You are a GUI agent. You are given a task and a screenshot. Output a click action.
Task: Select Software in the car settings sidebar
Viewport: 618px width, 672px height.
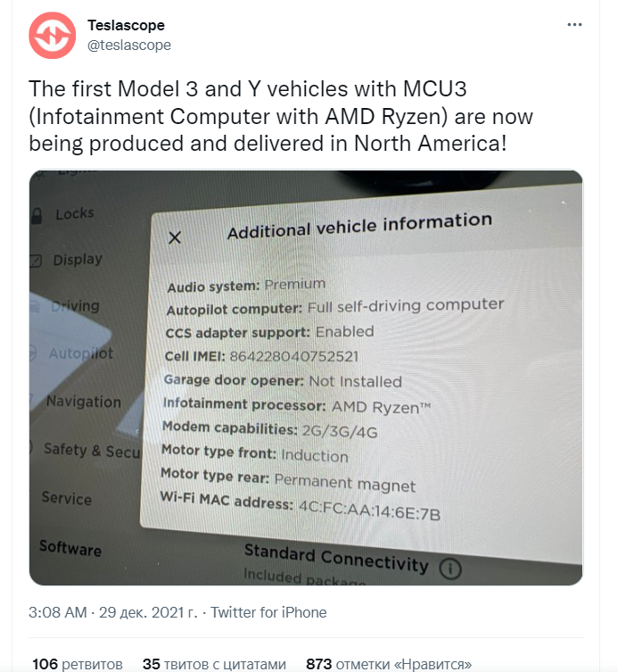[x=70, y=549]
